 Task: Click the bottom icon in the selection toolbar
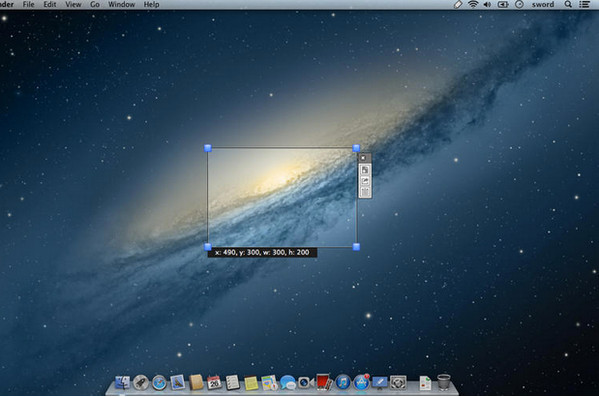click(x=365, y=192)
